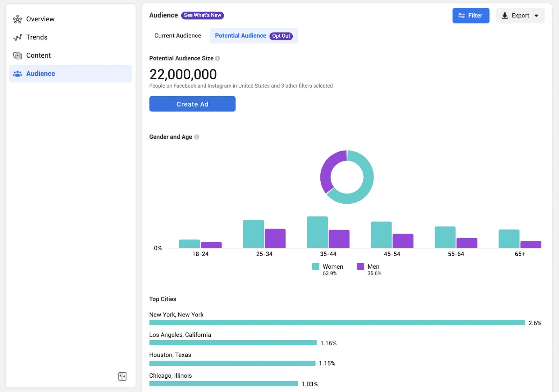Collapse the sidebar with panel icon
Image resolution: width=559 pixels, height=392 pixels.
point(122,376)
